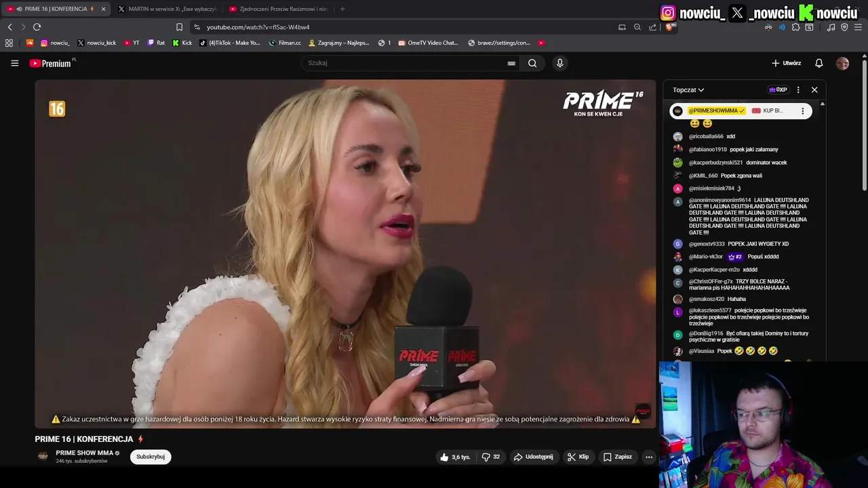Open the on-screen keyboard in search box

(x=511, y=63)
